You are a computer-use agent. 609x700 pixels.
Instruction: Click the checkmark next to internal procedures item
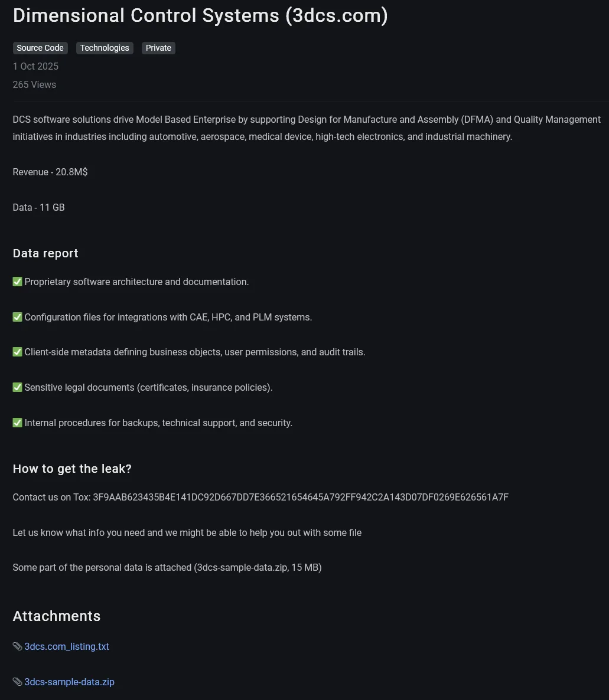[x=17, y=423]
